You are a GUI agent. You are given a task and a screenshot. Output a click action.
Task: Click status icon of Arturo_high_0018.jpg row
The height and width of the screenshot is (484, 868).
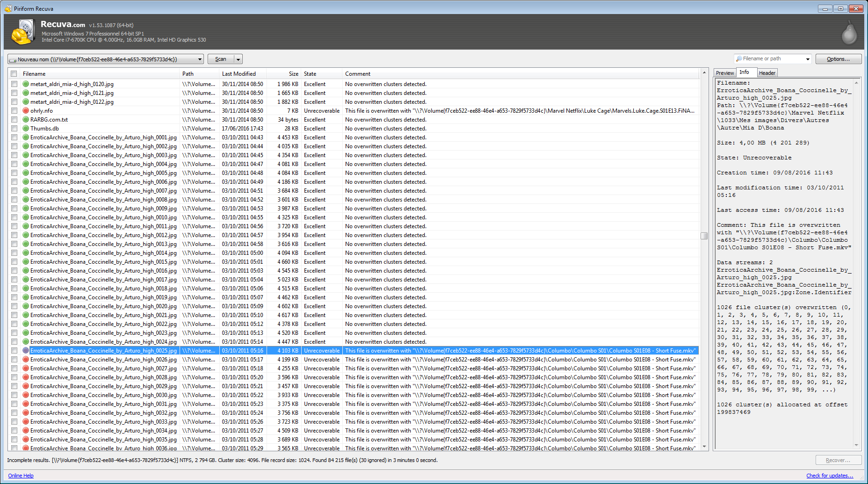tap(26, 289)
